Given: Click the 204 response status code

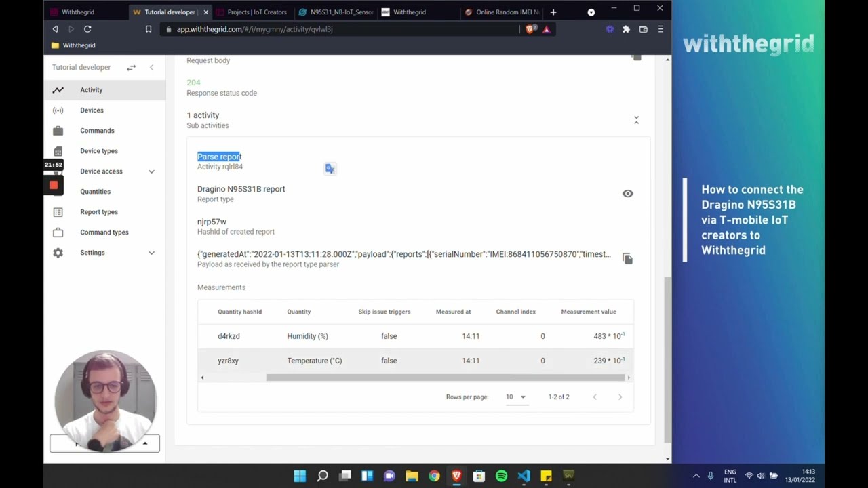Looking at the screenshot, I should point(193,83).
